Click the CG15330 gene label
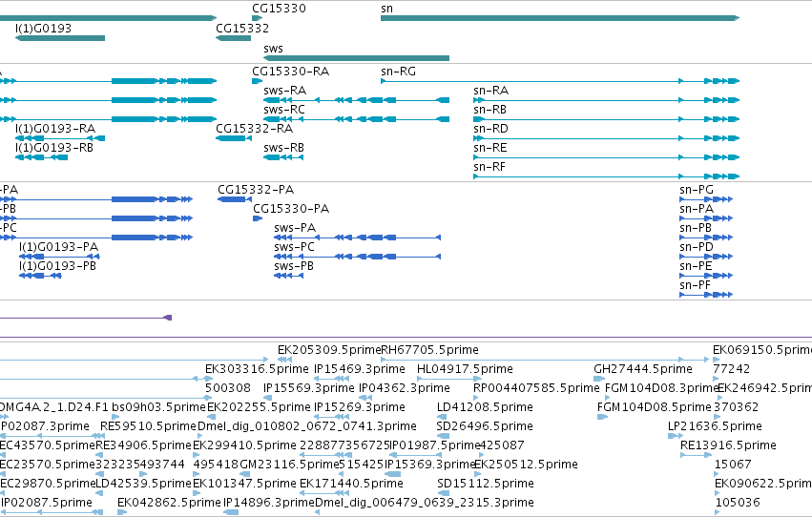The image size is (812, 517). click(x=280, y=9)
